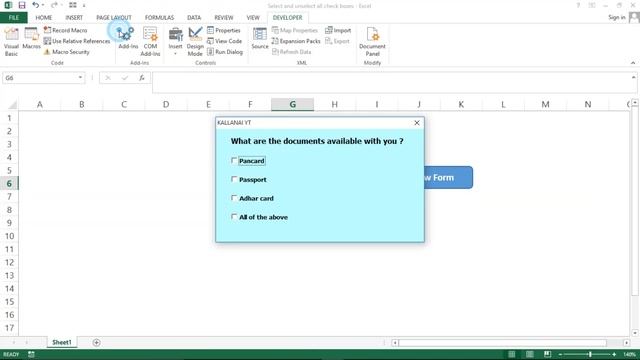The height and width of the screenshot is (360, 640).
Task: Save the workbook from Quick Access toolbar
Action: pos(22,5)
